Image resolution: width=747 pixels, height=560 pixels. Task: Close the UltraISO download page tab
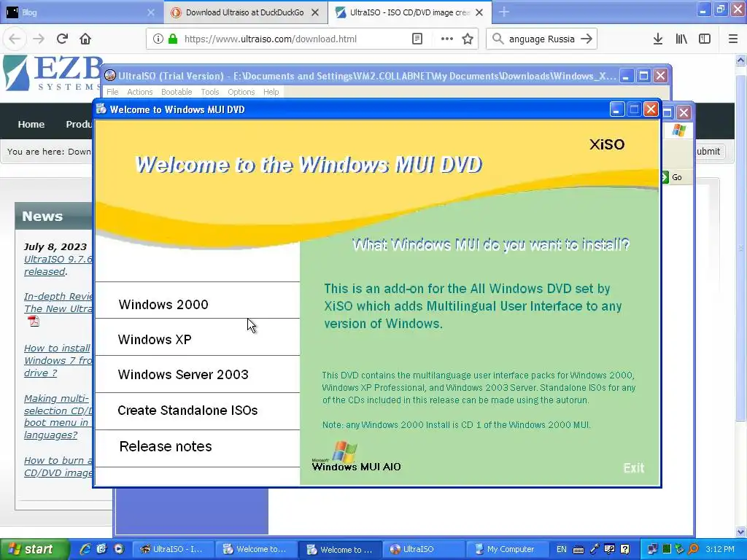pyautogui.click(x=479, y=13)
